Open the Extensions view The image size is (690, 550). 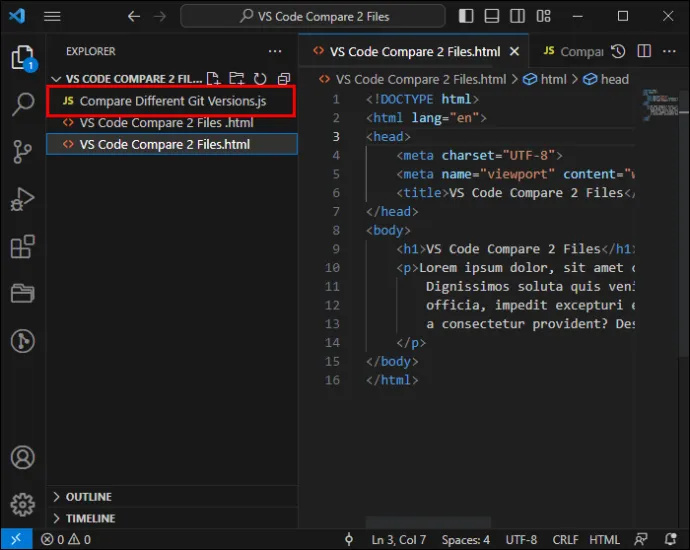pyautogui.click(x=23, y=246)
